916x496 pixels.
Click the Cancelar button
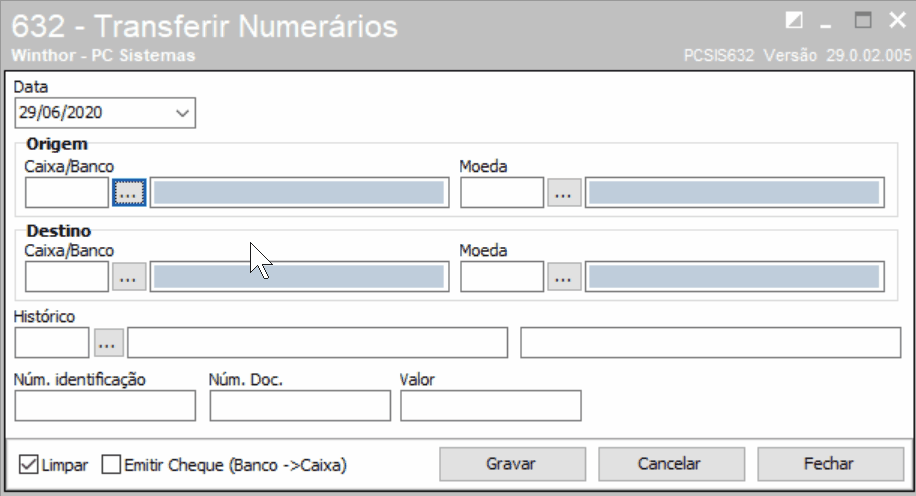pos(671,464)
